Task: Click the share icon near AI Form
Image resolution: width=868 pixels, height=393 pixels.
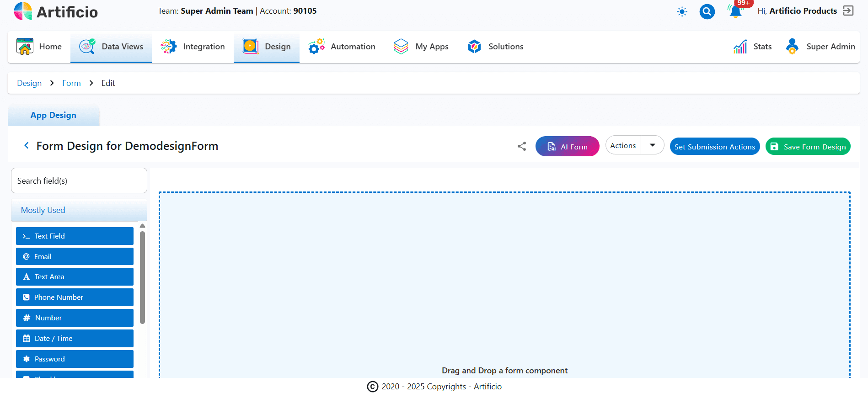Action: (x=522, y=146)
